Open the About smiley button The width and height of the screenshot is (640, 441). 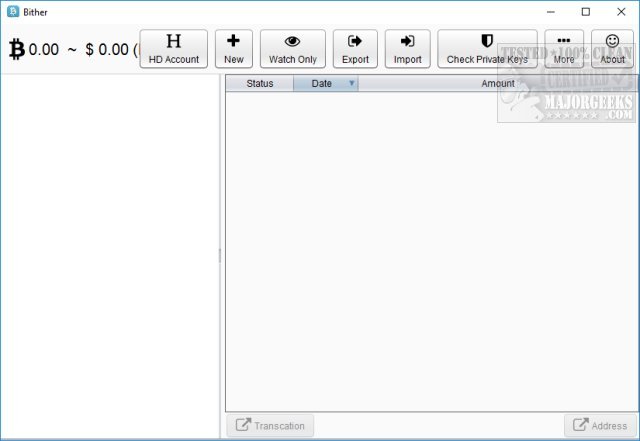click(612, 49)
